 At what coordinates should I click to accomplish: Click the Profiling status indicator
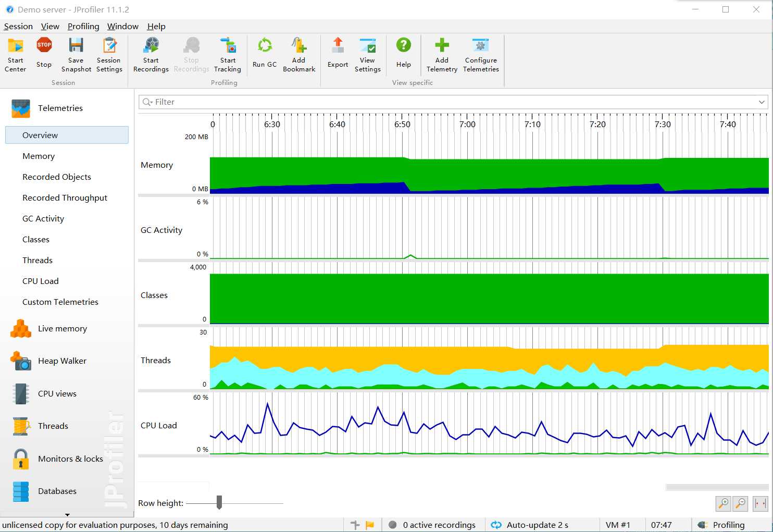[722, 525]
